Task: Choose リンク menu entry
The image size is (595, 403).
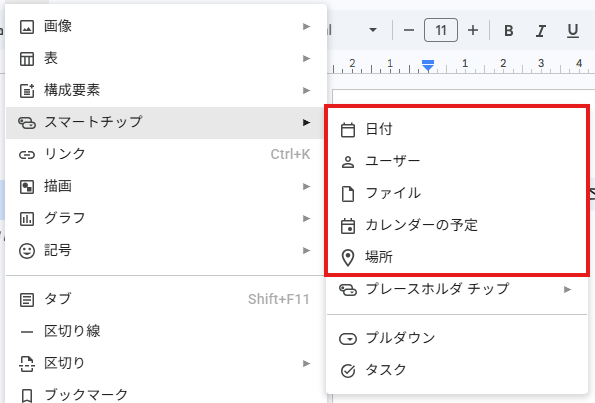Action: [166, 154]
